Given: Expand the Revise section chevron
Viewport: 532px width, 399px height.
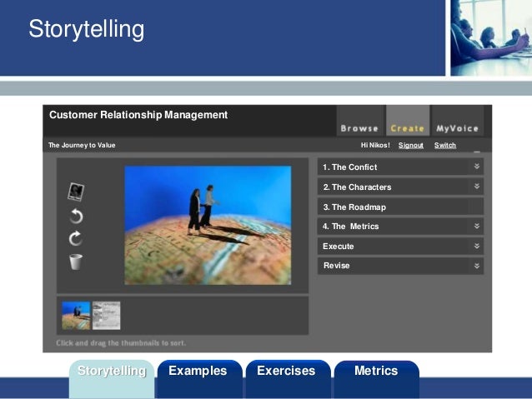Looking at the screenshot, I should pos(476,266).
